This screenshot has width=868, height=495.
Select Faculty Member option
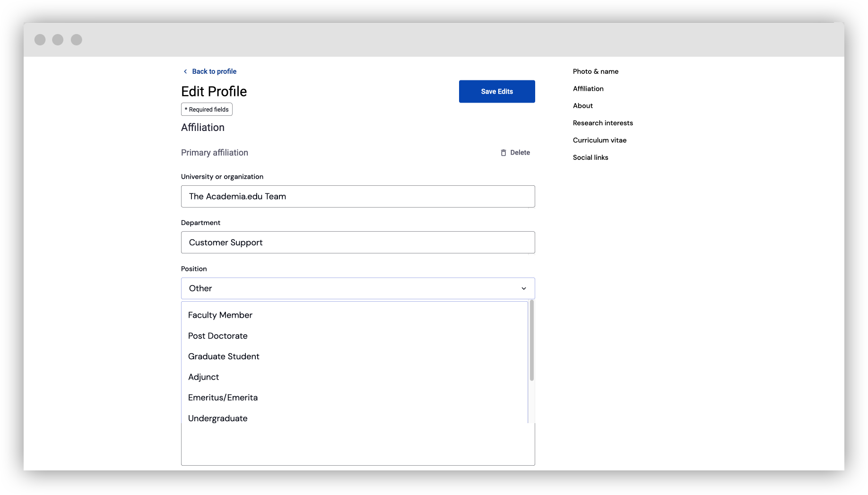click(355, 315)
